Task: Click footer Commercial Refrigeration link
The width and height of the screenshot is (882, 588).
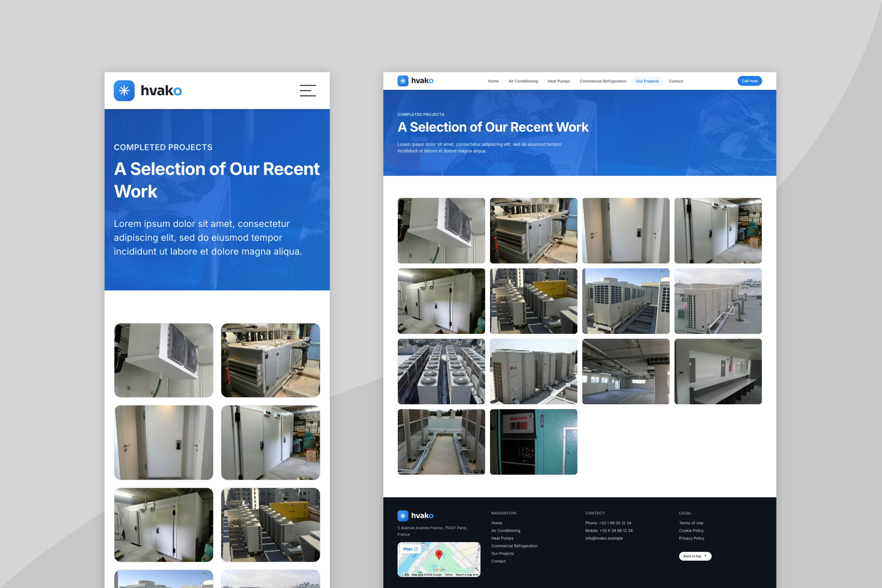Action: [x=514, y=546]
